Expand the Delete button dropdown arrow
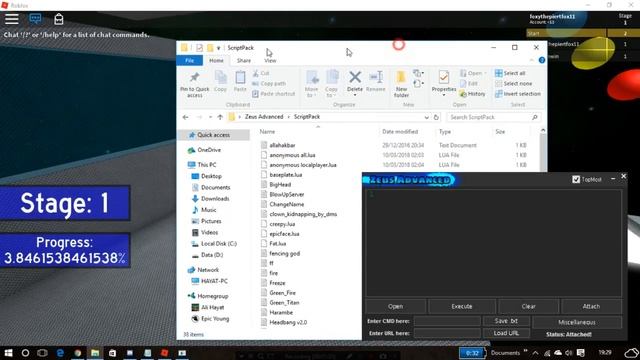Screen dimensions: 640x360 pos(355,96)
